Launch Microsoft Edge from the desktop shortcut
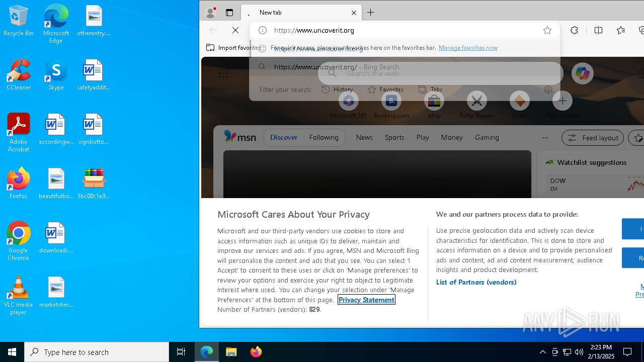The width and height of the screenshot is (644, 362). (x=56, y=24)
